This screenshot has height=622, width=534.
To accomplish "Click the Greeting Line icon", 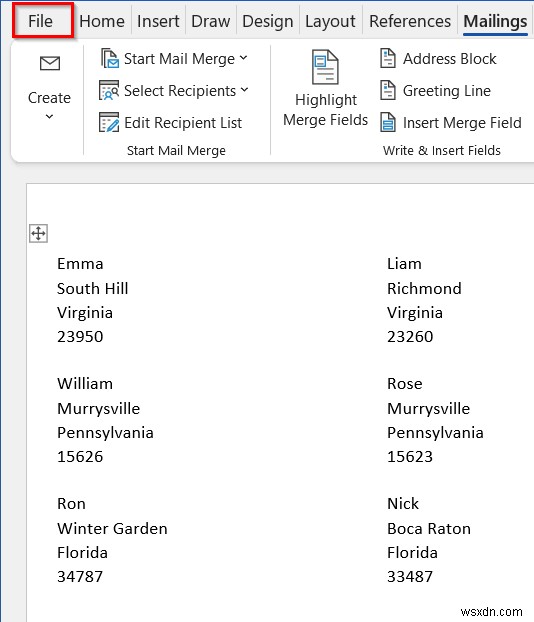I will (x=388, y=90).
